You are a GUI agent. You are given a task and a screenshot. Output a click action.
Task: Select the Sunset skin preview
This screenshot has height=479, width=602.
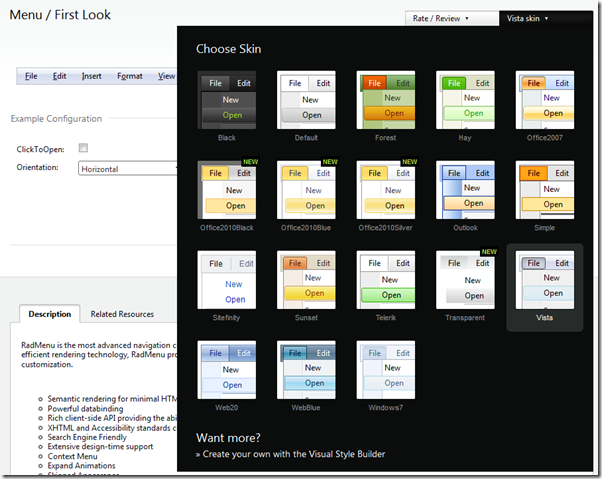click(x=306, y=280)
